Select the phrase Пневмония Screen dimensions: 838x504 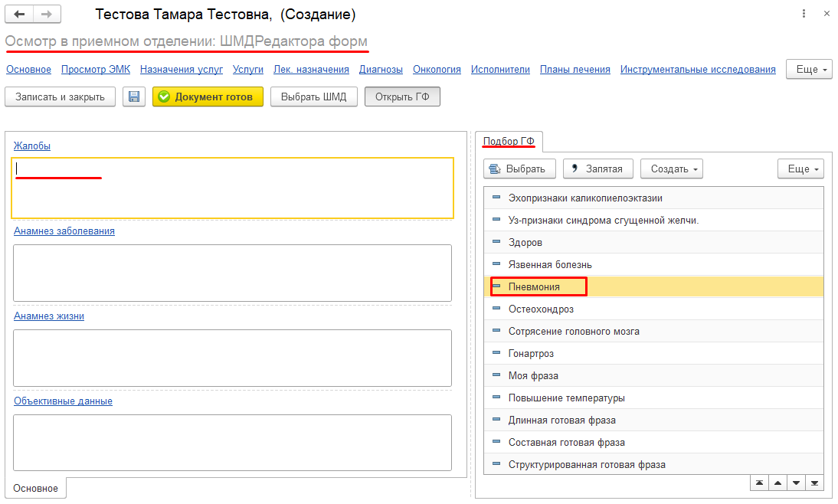point(653,286)
